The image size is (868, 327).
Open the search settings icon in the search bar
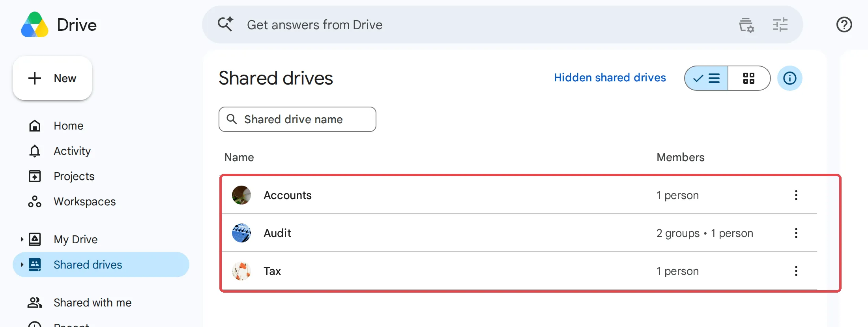pos(746,25)
